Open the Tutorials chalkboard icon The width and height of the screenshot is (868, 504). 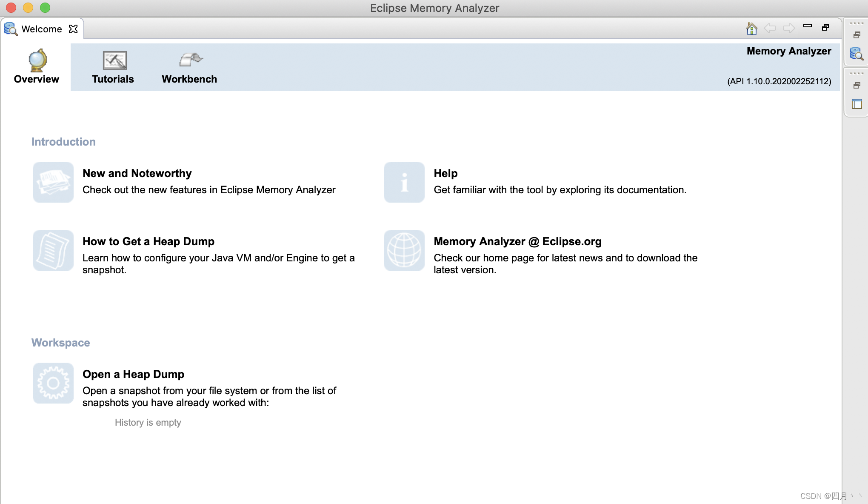tap(114, 60)
